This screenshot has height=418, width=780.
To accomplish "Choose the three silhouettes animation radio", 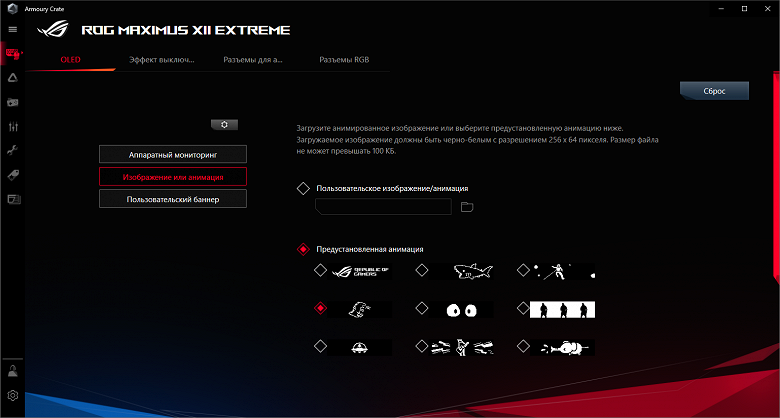I will (x=523, y=309).
